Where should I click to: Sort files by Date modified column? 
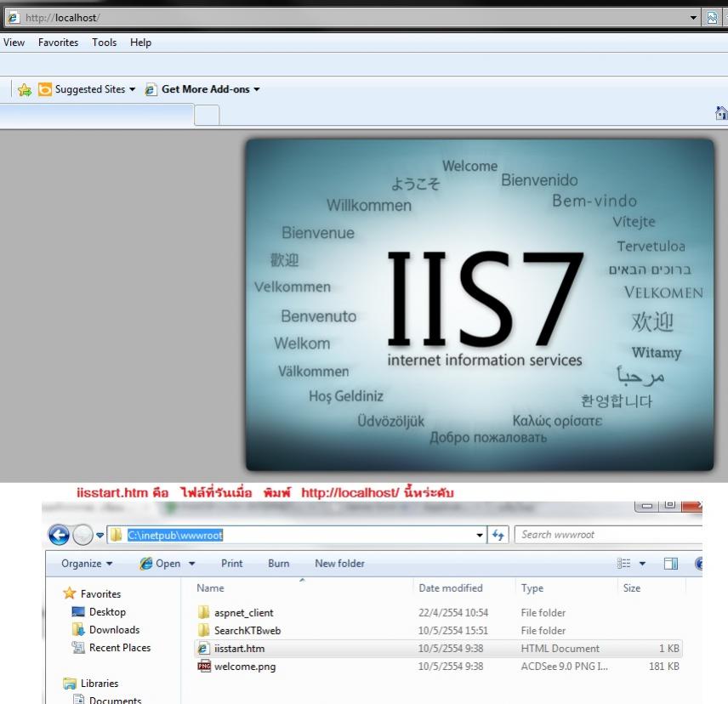pos(451,588)
